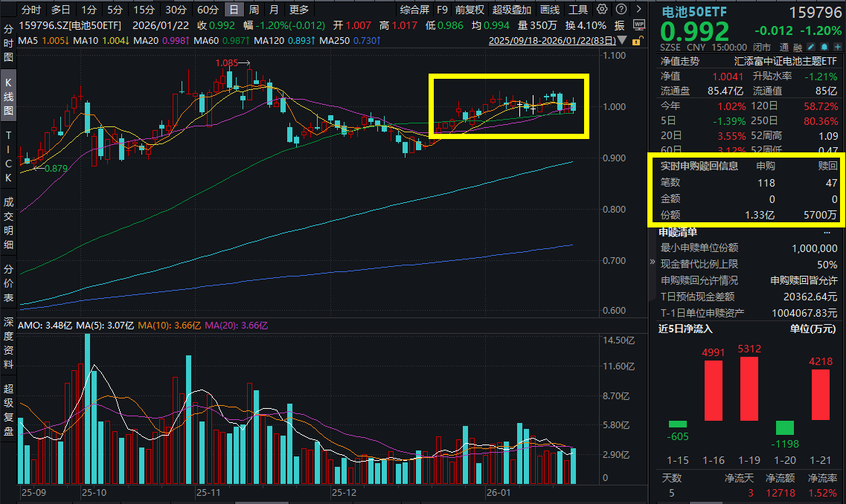Toggle the lock icon near the date range
The height and width of the screenshot is (504, 846).
click(637, 40)
